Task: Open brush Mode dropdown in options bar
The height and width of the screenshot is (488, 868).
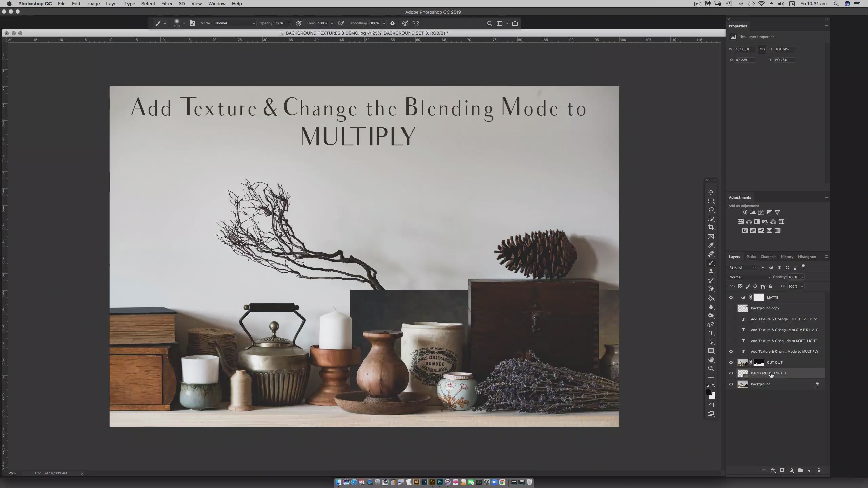Action: point(235,23)
